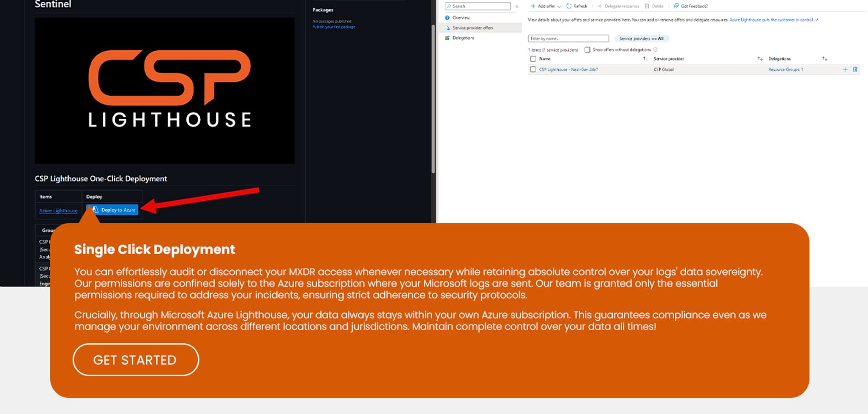Image resolution: width=868 pixels, height=414 pixels.
Task: Click the trash icon in the CSP Lighthouse row
Action: 855,69
